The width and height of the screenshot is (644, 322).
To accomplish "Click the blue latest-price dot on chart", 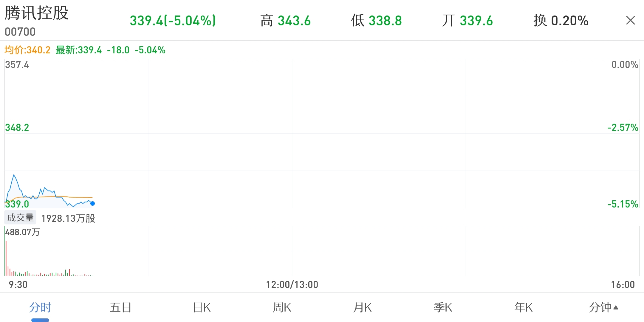I will coord(93,203).
